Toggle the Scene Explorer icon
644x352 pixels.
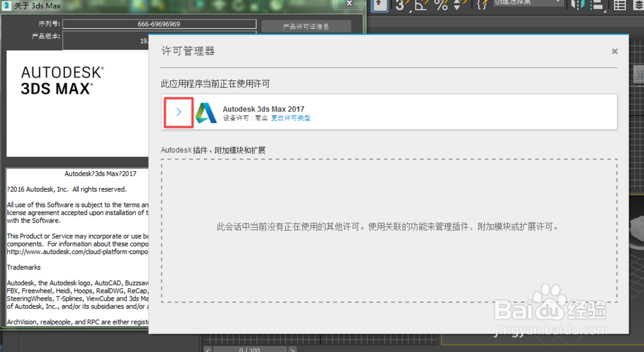tap(620, 5)
